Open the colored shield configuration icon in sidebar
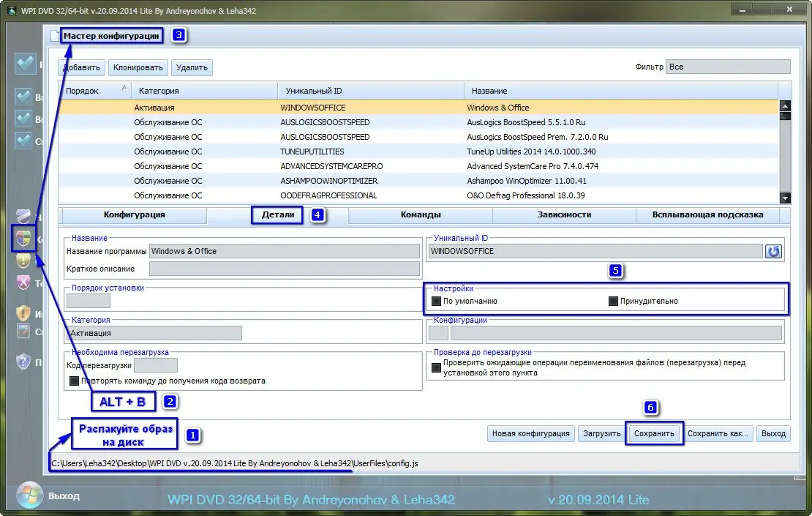 (x=23, y=239)
